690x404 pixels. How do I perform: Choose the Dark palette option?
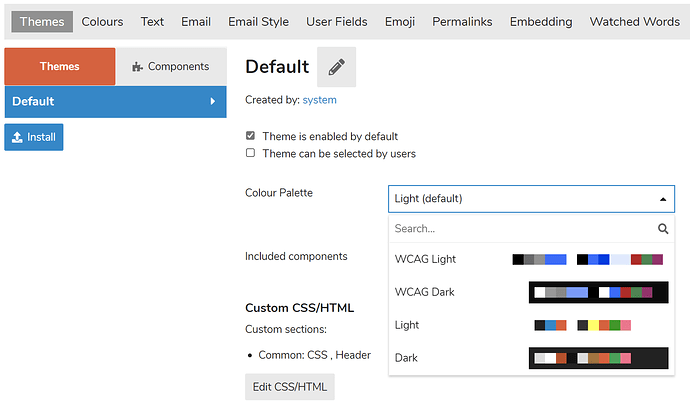[531, 358]
